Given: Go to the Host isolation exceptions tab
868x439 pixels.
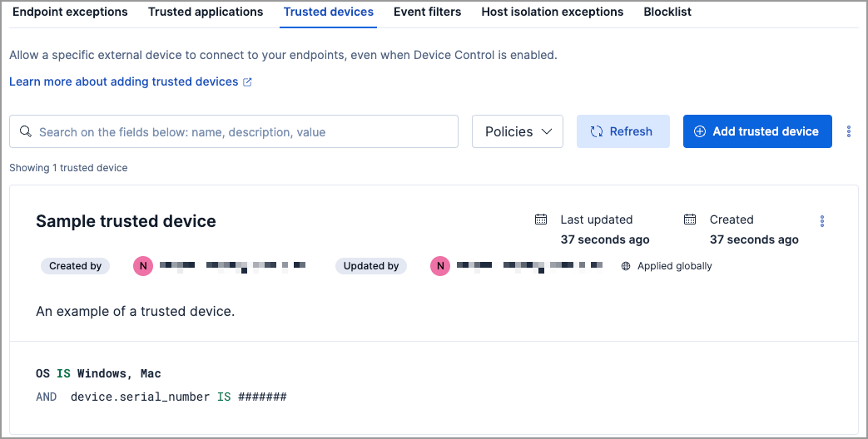Looking at the screenshot, I should coord(553,12).
